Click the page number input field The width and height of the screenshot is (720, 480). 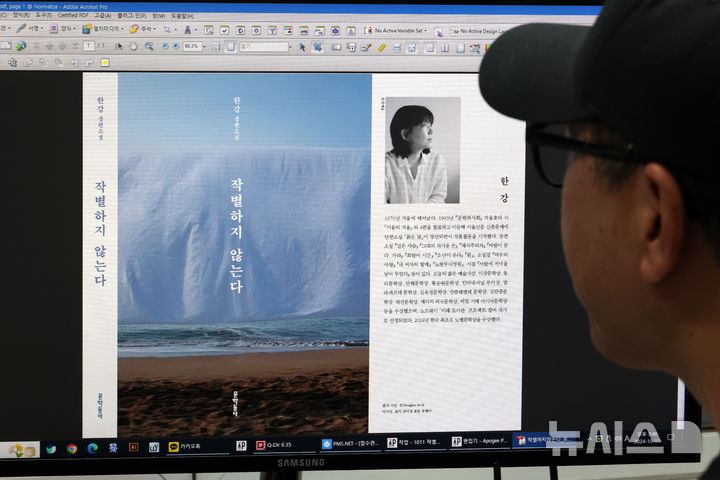(89, 46)
